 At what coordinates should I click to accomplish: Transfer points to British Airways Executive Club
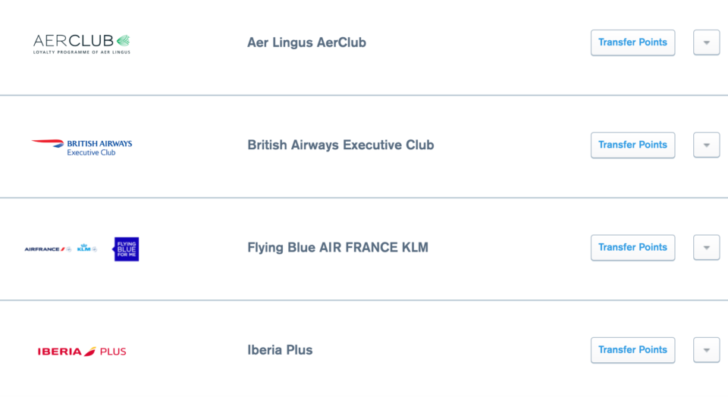click(x=633, y=145)
